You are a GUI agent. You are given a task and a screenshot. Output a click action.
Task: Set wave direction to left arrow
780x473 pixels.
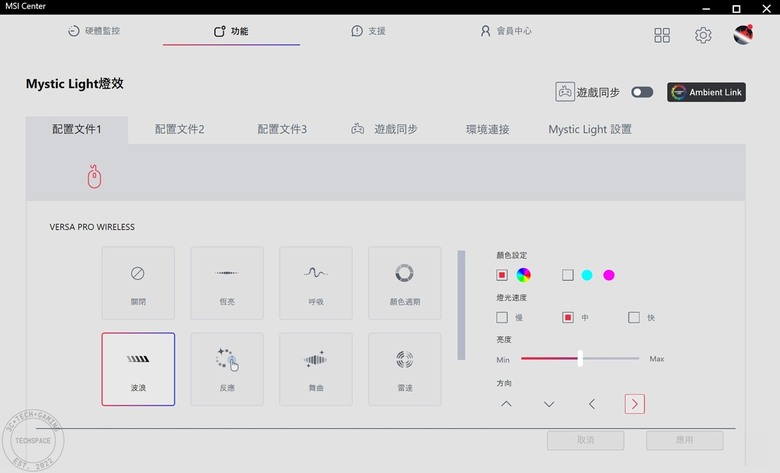coord(591,404)
